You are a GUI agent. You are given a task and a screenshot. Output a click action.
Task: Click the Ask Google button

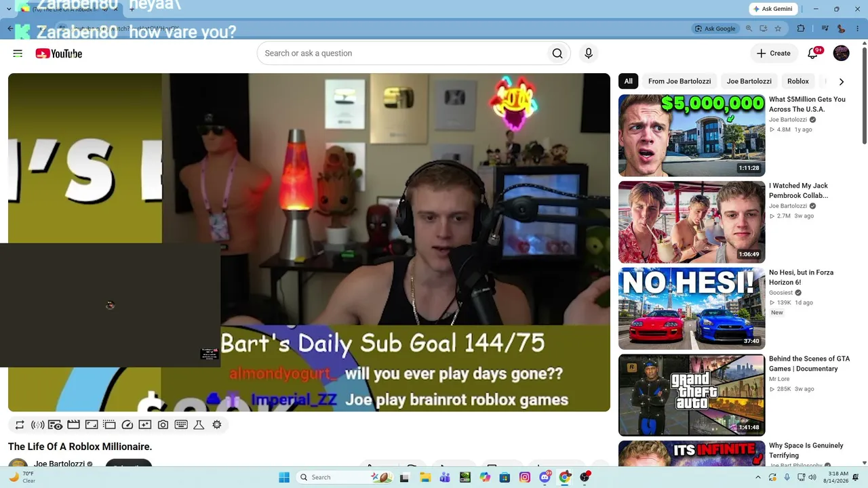click(x=715, y=28)
